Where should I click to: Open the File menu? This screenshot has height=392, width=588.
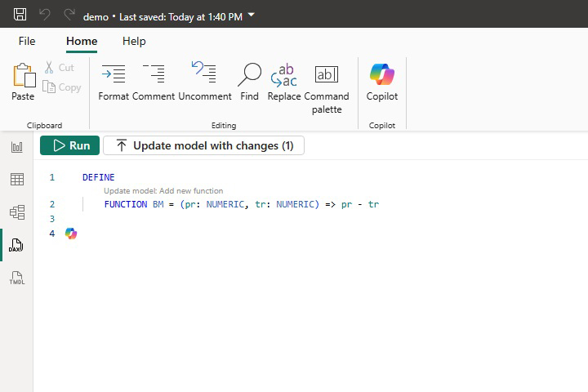[x=27, y=41]
